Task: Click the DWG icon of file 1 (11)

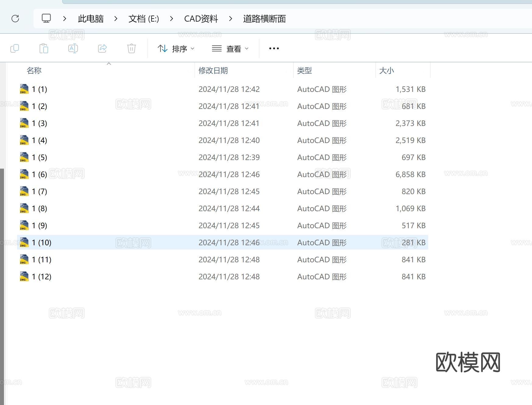Action: (x=24, y=260)
